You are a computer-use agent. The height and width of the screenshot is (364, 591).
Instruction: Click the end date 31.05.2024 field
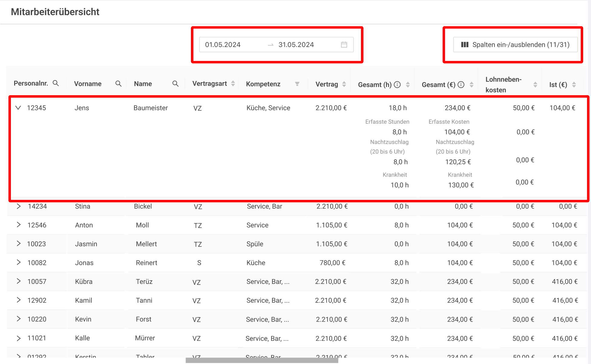296,45
